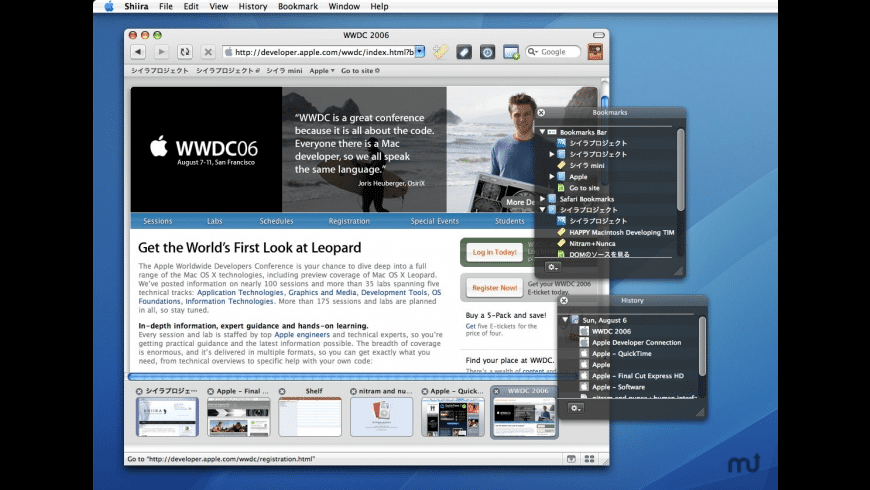The image size is (870, 490).
Task: Click the Bookmarks panel vertical scrollbar
Action: [680, 170]
